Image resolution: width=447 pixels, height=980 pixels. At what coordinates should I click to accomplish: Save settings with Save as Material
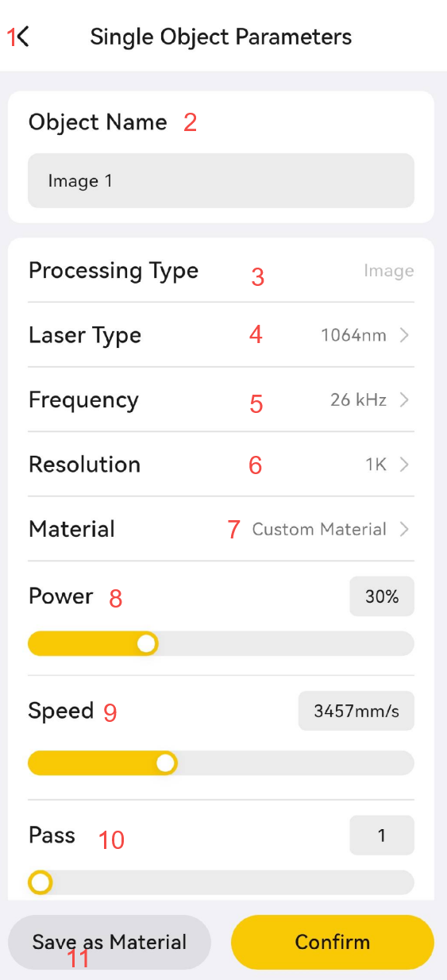[x=110, y=943]
